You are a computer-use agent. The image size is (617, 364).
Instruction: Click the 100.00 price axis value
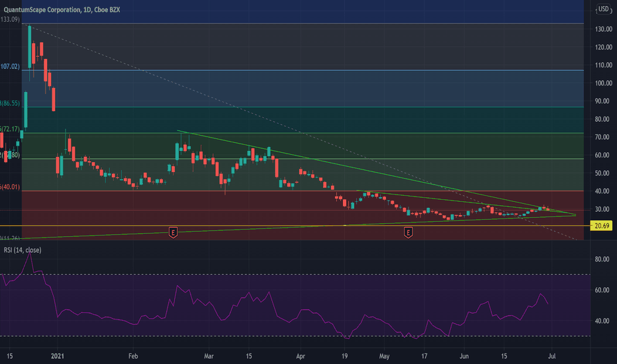coord(603,83)
